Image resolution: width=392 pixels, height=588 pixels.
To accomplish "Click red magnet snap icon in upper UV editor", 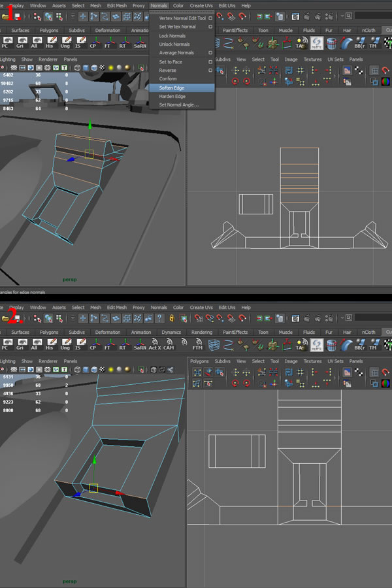I will click(385, 70).
